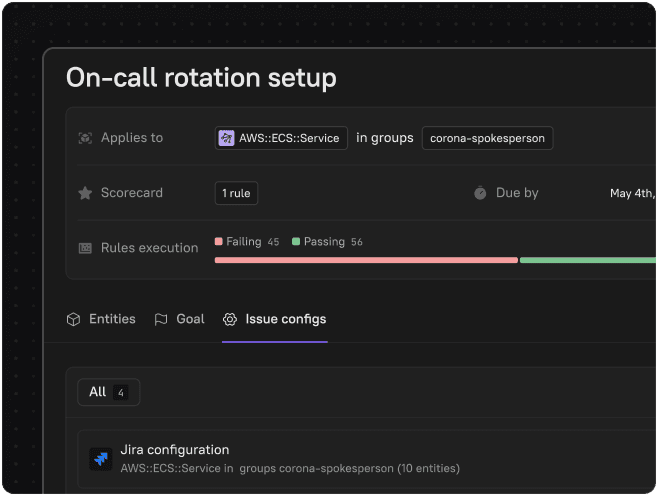Image resolution: width=657 pixels, height=495 pixels.
Task: Select the Issue configs tab
Action: click(285, 319)
